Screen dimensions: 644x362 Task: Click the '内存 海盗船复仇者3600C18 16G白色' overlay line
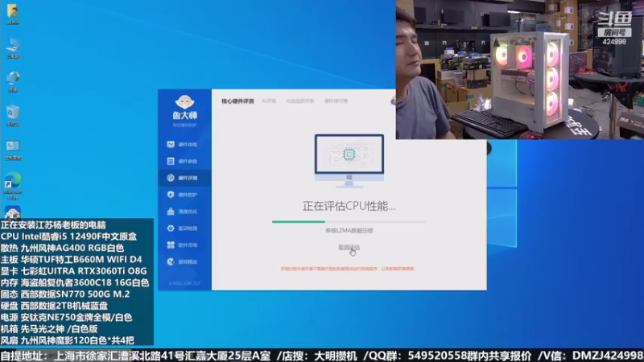pos(75,282)
